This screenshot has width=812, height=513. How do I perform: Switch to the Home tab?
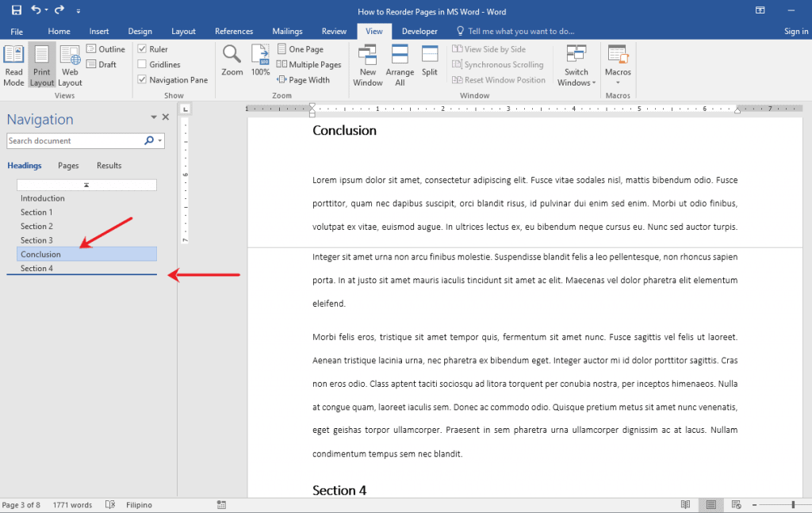pos(59,31)
